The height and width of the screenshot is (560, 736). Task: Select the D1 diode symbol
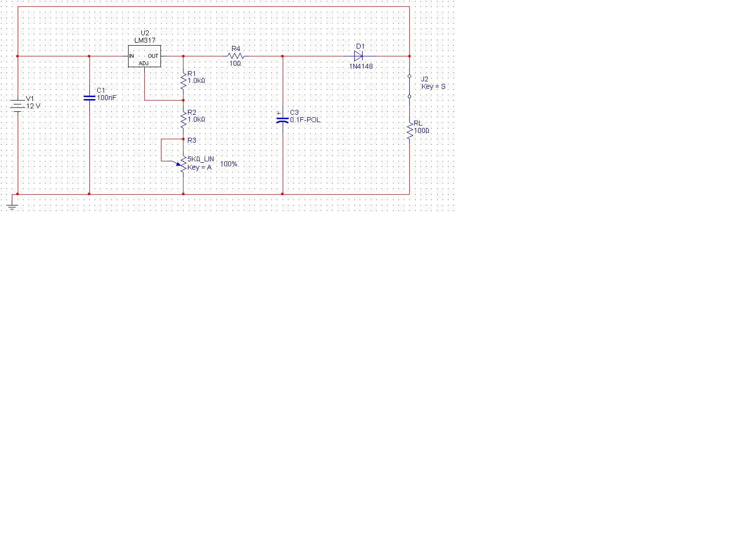pyautogui.click(x=359, y=56)
